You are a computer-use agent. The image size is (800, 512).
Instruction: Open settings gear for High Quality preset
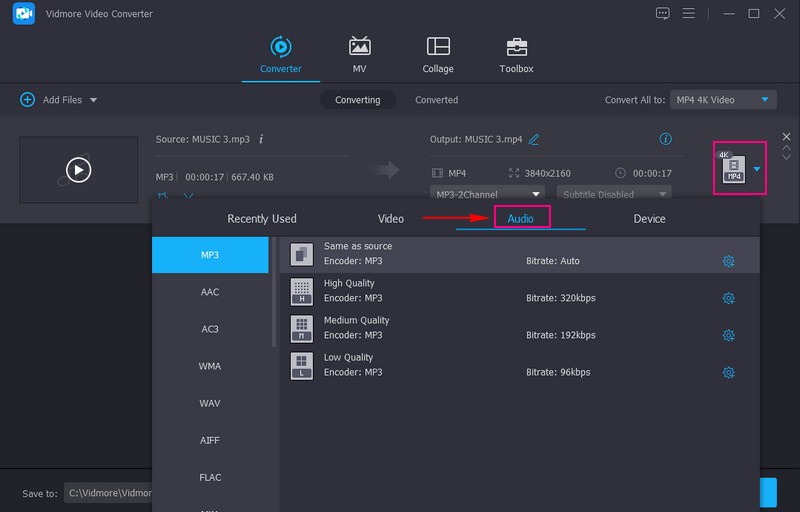tap(728, 298)
